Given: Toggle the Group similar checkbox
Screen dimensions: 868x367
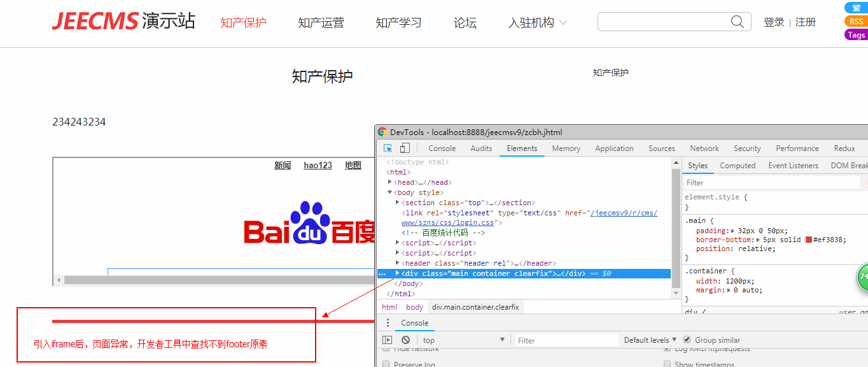Looking at the screenshot, I should 687,340.
